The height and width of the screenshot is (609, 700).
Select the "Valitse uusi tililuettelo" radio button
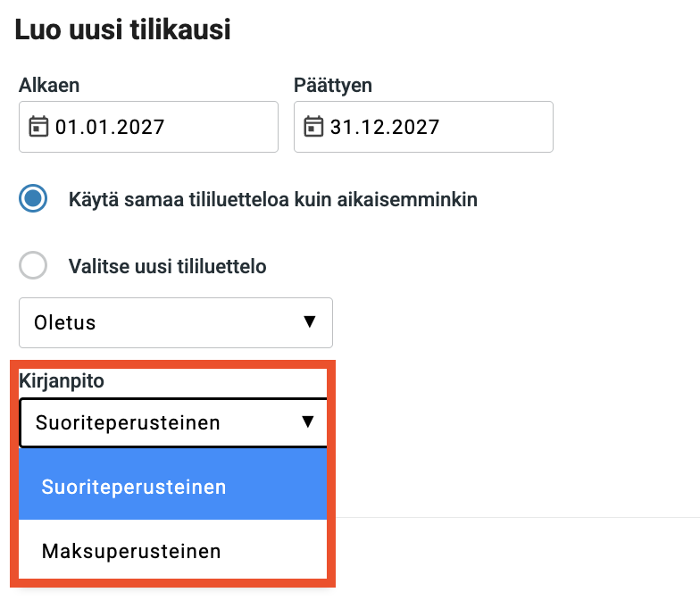[x=34, y=266]
